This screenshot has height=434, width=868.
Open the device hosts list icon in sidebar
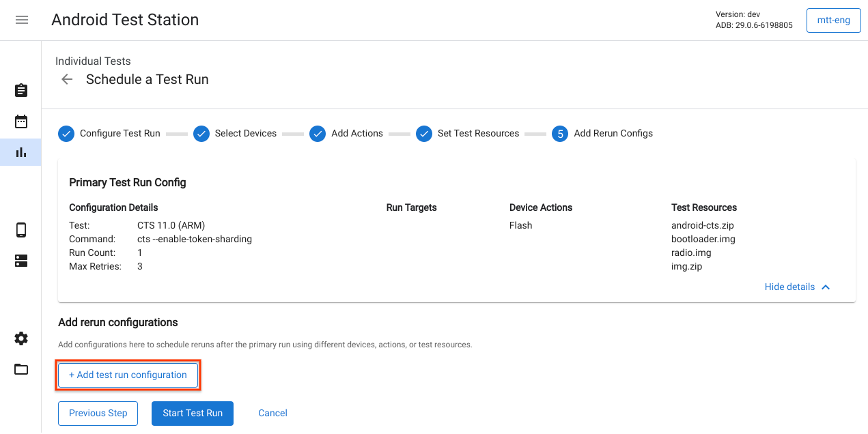click(20, 261)
